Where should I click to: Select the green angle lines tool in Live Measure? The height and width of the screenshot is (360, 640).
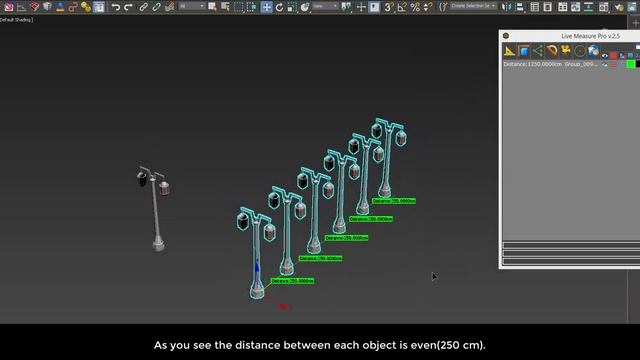pos(538,51)
